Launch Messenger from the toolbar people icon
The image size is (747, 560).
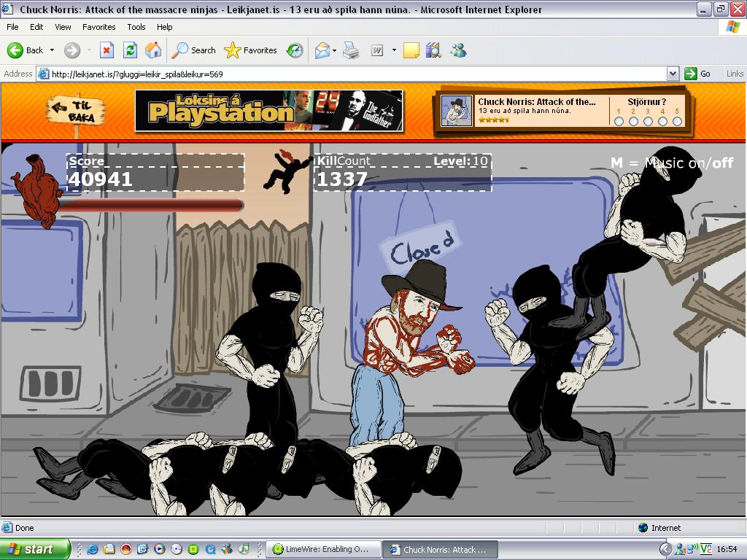click(458, 50)
